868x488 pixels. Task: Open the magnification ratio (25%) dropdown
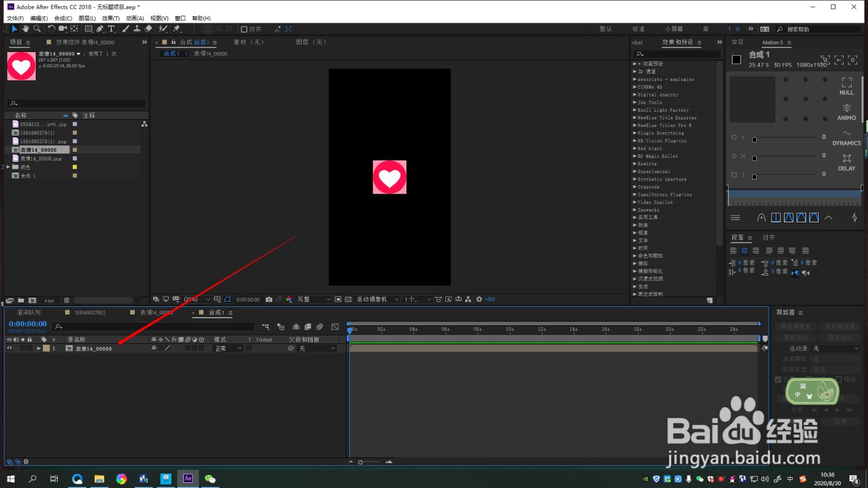(x=197, y=299)
